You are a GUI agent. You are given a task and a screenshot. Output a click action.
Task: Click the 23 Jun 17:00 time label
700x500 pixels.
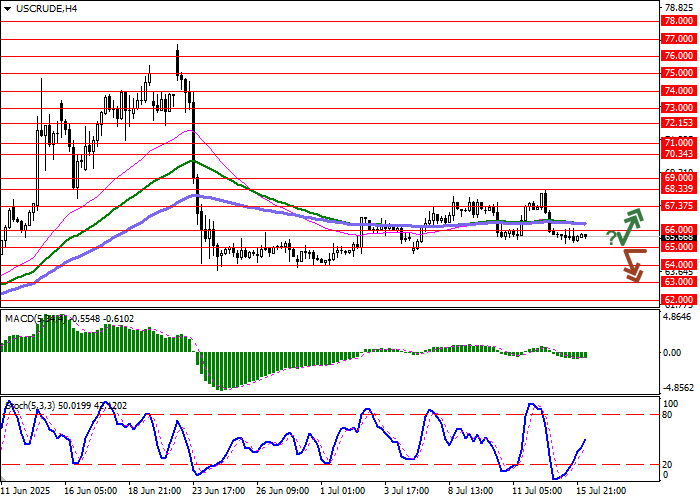coord(219,491)
